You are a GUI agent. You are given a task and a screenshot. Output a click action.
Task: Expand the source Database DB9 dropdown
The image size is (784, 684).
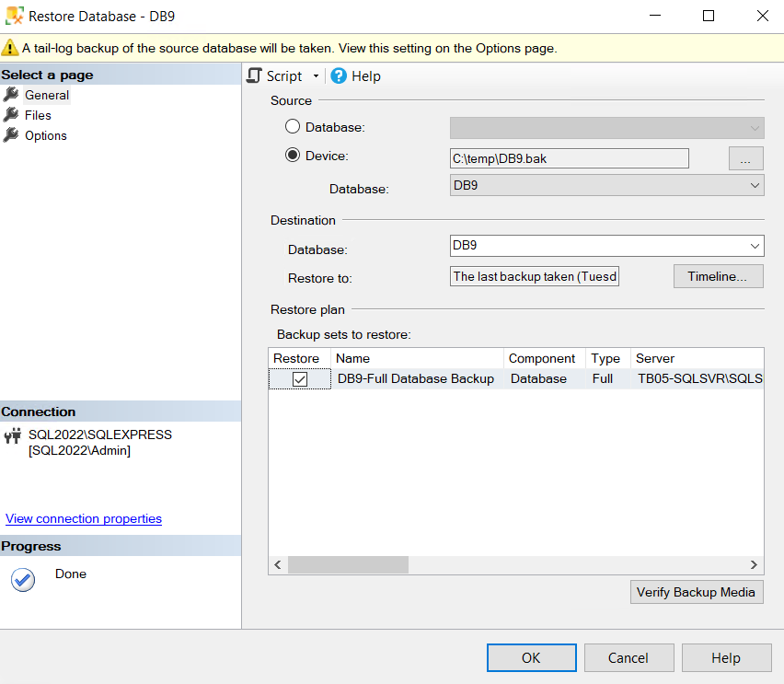coord(755,185)
